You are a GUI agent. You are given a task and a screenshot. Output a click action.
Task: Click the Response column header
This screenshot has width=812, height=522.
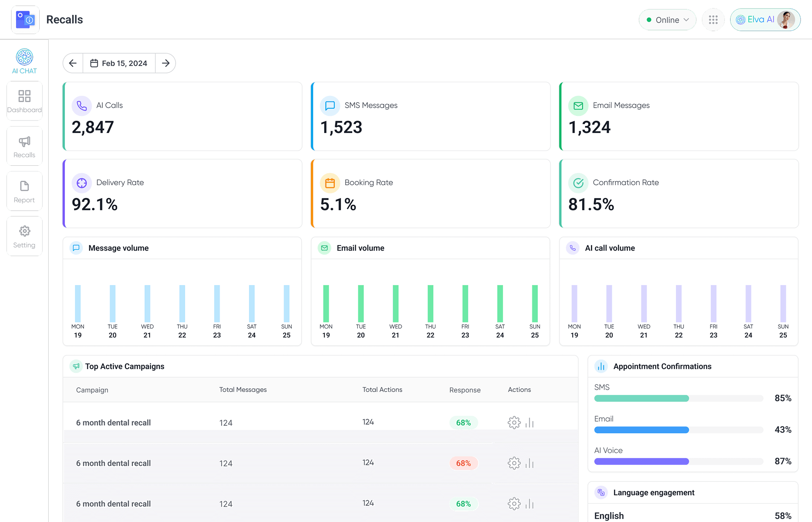click(x=464, y=390)
